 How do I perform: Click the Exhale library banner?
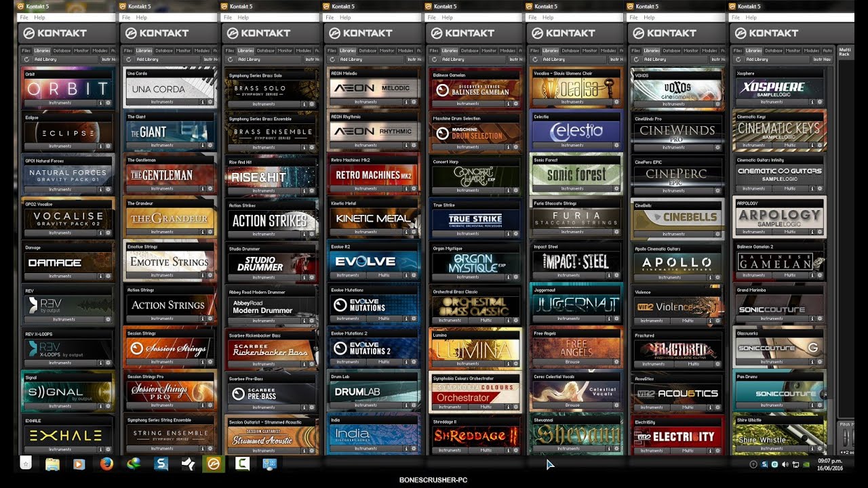tap(66, 435)
